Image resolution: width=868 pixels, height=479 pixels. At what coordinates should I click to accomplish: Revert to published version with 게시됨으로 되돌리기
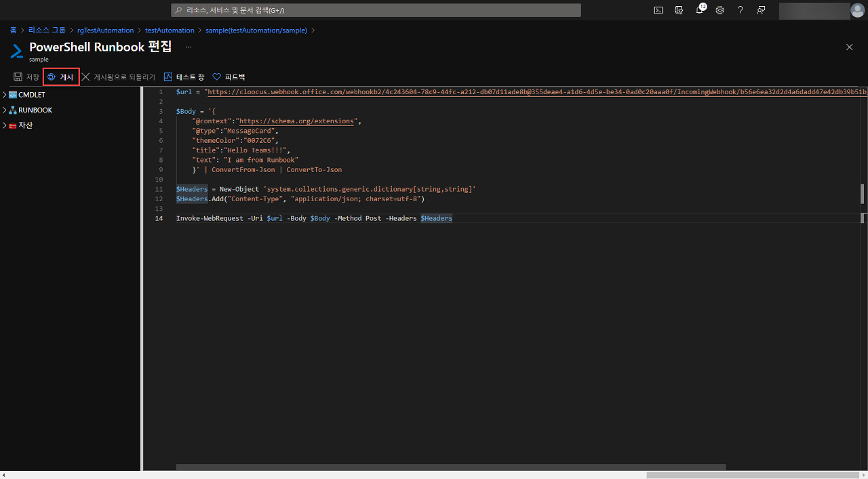click(x=118, y=77)
